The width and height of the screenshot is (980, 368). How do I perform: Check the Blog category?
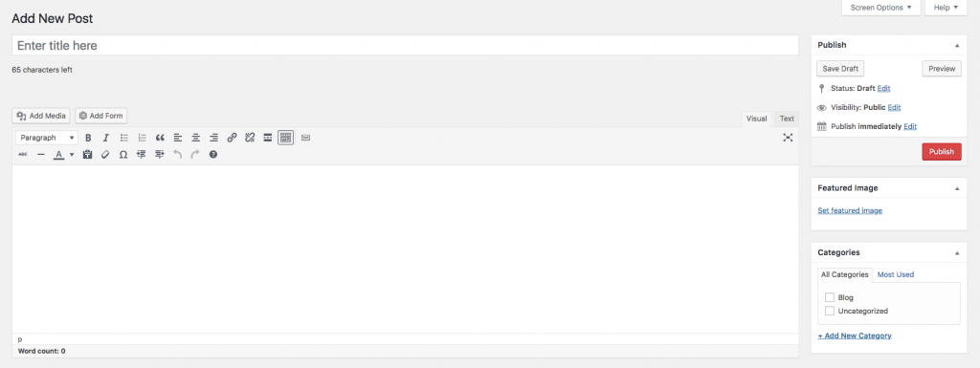tap(830, 297)
